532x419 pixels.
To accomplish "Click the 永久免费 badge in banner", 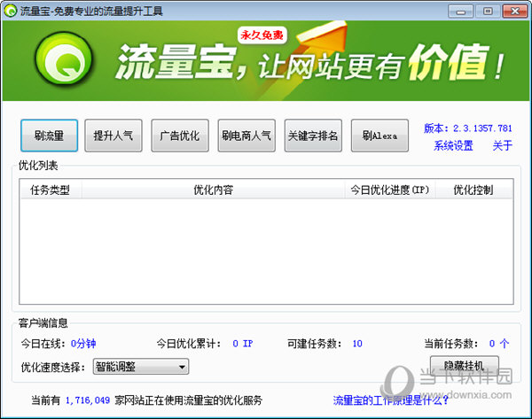I will (x=262, y=35).
